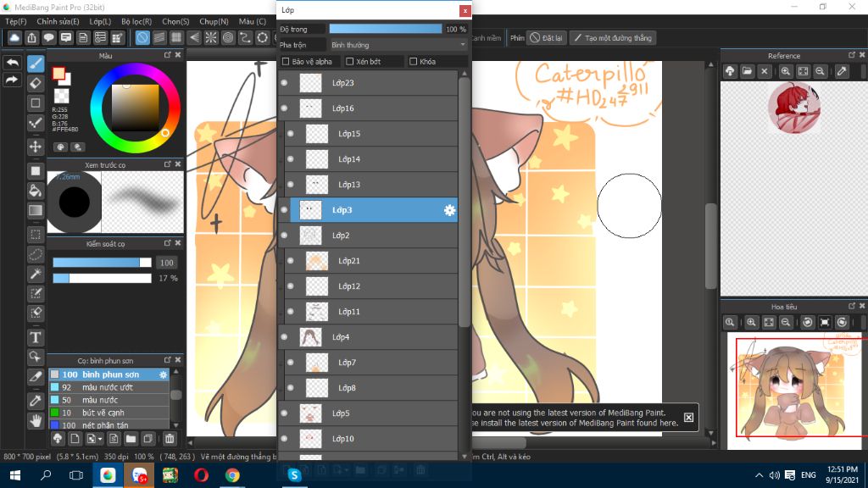Viewport: 868px width, 488px height.
Task: Rotate canvas left in Navigator
Action: point(808,322)
